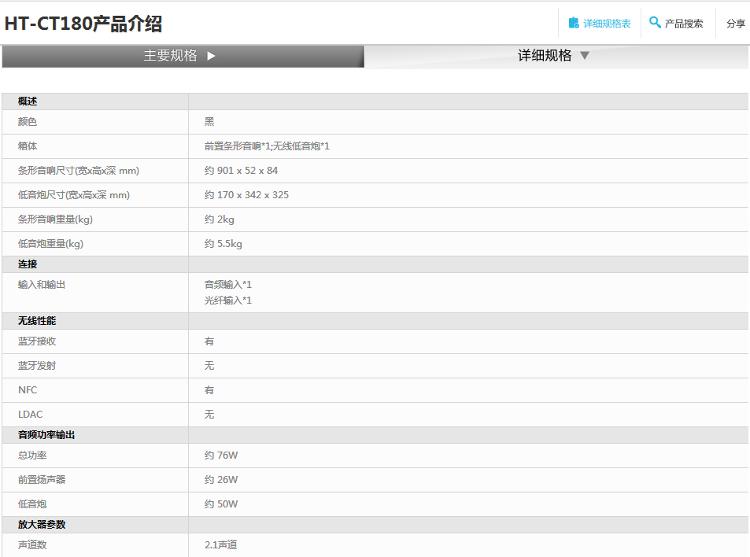Click the HT-CT180产品介绍 heading
This screenshot has width=750, height=557.
[x=83, y=23]
